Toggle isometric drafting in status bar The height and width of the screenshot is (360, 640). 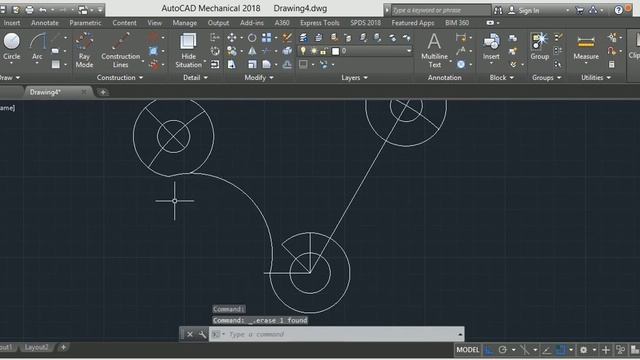(525, 350)
